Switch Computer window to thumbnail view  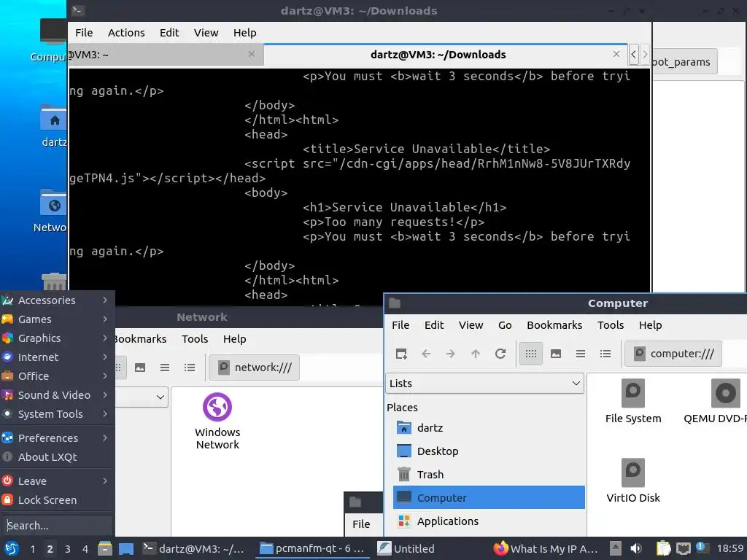pos(555,354)
